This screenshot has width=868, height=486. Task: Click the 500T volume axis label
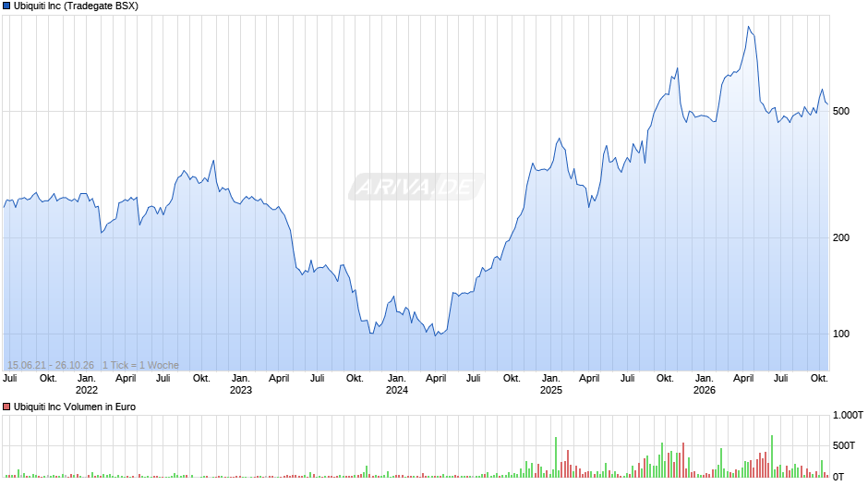(844, 445)
